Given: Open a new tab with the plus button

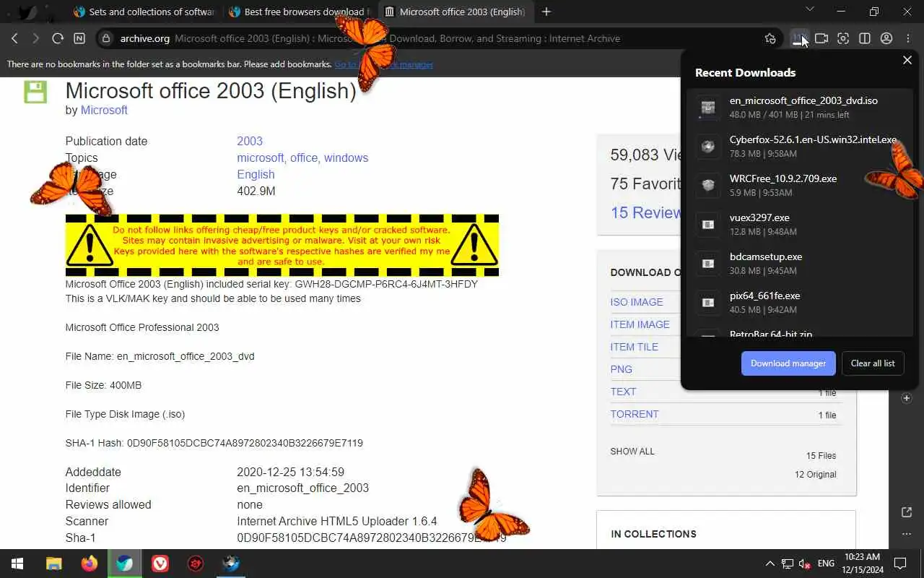Looking at the screenshot, I should 546,12.
